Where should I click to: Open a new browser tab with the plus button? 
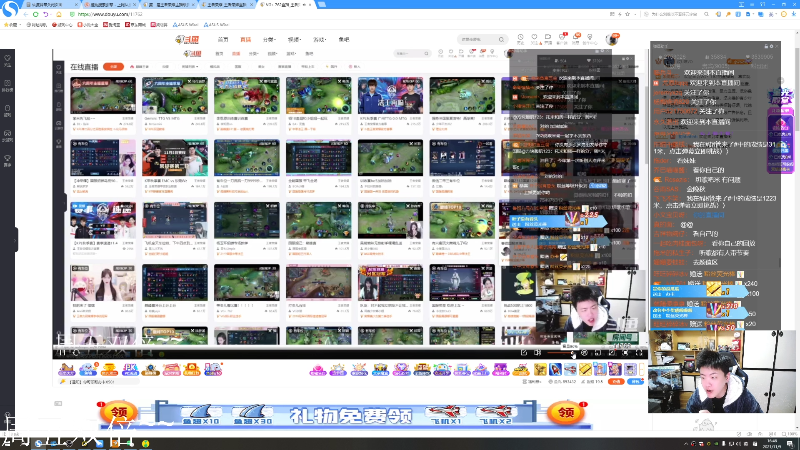[322, 5]
